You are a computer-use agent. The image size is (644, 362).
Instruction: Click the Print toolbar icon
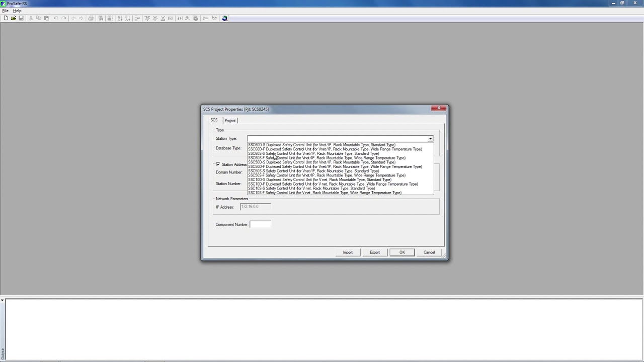(91, 18)
